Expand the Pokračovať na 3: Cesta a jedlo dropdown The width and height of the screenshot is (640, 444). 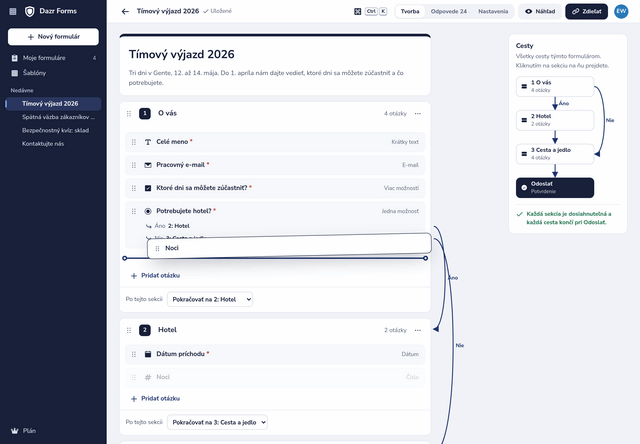pyautogui.click(x=217, y=422)
